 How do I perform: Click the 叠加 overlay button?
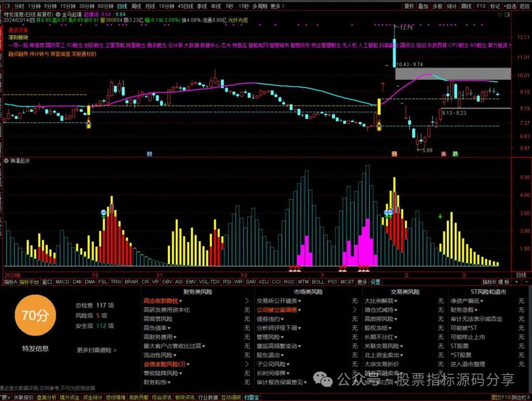(x=423, y=6)
